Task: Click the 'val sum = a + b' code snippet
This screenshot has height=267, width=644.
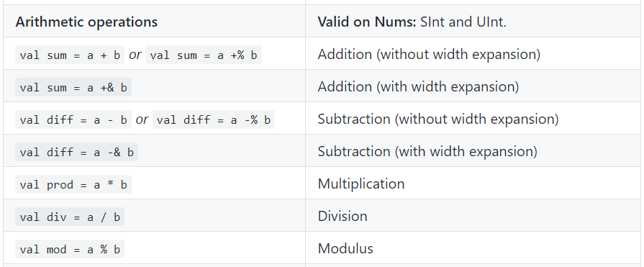Action: pos(70,55)
